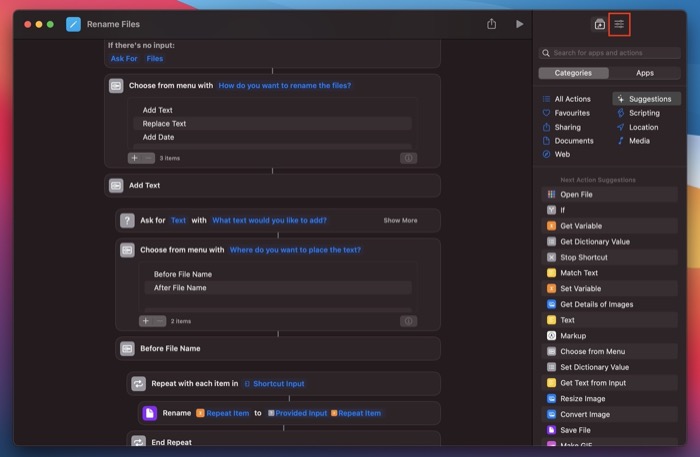Click the Repeat Item token after Provided Input

click(x=356, y=413)
